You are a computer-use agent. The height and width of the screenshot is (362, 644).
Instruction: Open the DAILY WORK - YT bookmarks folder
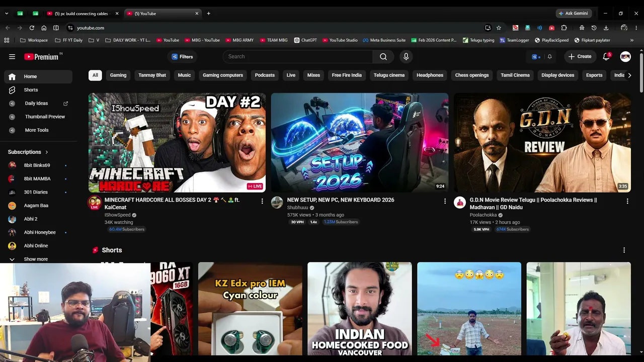click(x=128, y=40)
